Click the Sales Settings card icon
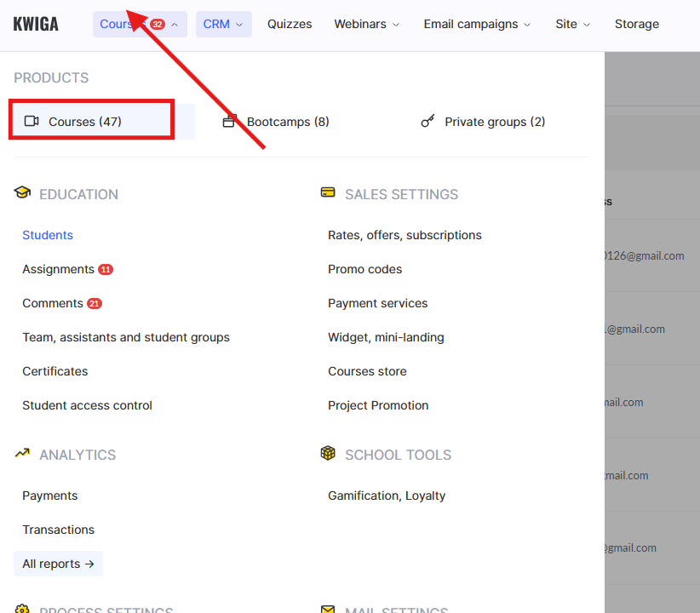The height and width of the screenshot is (613, 700). 328,193
